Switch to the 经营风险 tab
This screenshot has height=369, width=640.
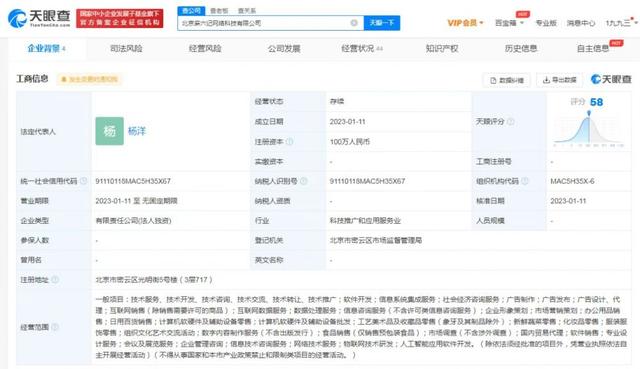205,49
